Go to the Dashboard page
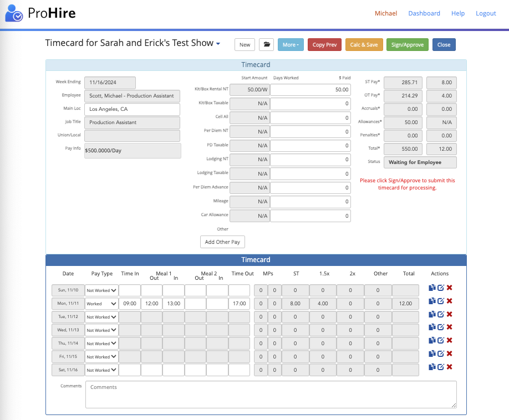This screenshot has height=420, width=509. pos(424,13)
